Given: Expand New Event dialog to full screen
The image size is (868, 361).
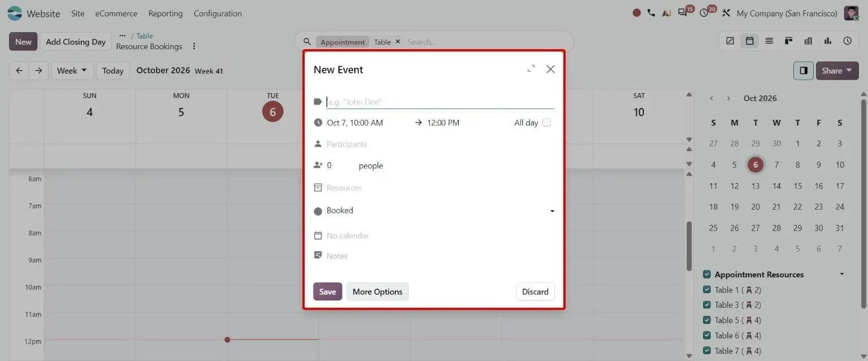Looking at the screenshot, I should [531, 69].
